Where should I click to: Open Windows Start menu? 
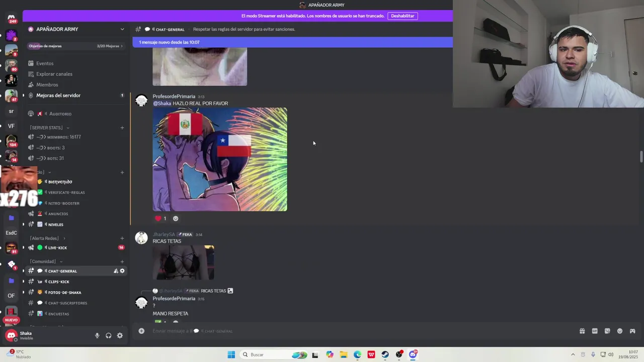click(231, 354)
